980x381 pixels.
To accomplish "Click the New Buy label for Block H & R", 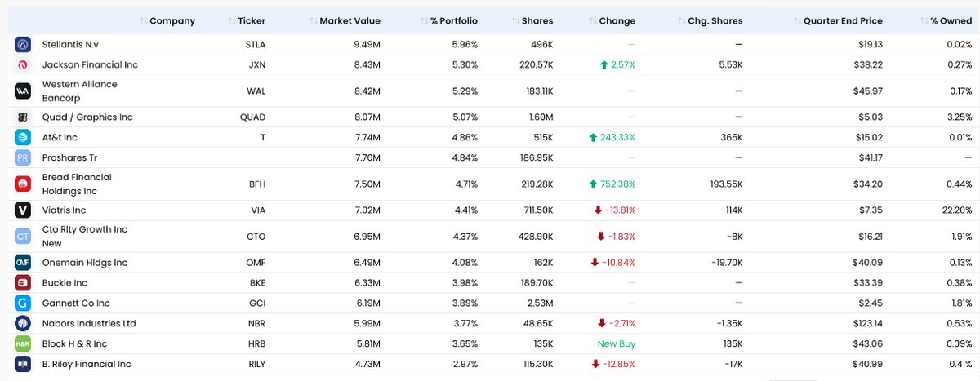I will tap(617, 343).
